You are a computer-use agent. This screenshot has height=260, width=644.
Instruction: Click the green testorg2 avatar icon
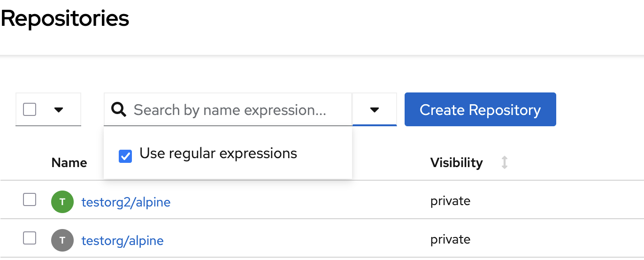coord(62,202)
